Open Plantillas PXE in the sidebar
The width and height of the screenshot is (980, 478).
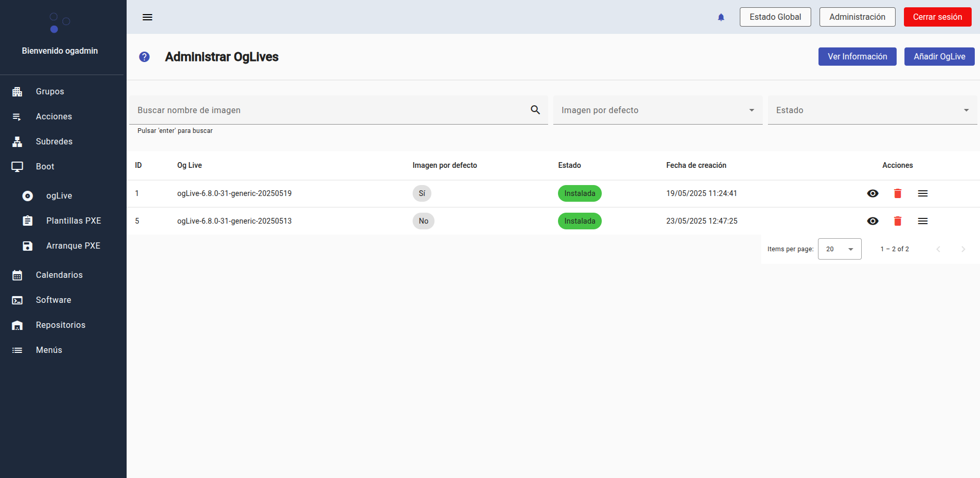73,220
